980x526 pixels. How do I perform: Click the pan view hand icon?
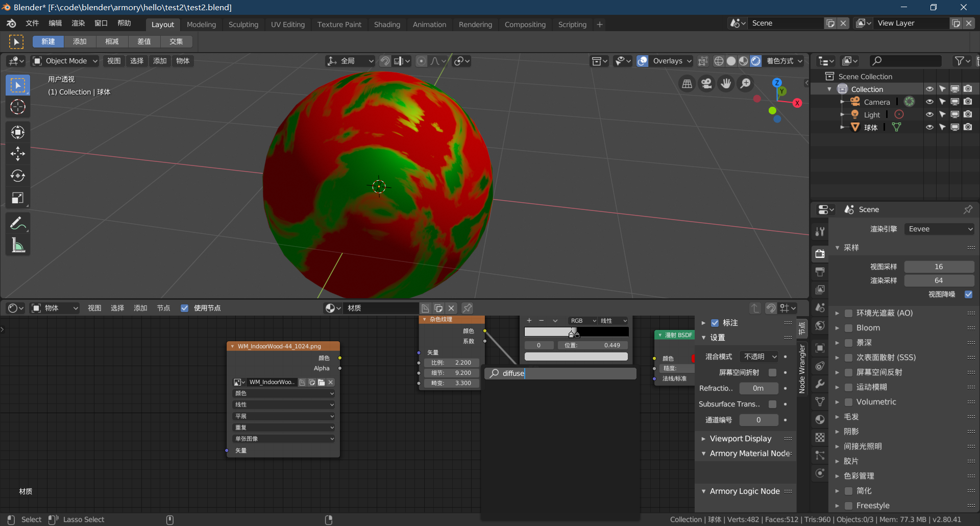click(726, 83)
